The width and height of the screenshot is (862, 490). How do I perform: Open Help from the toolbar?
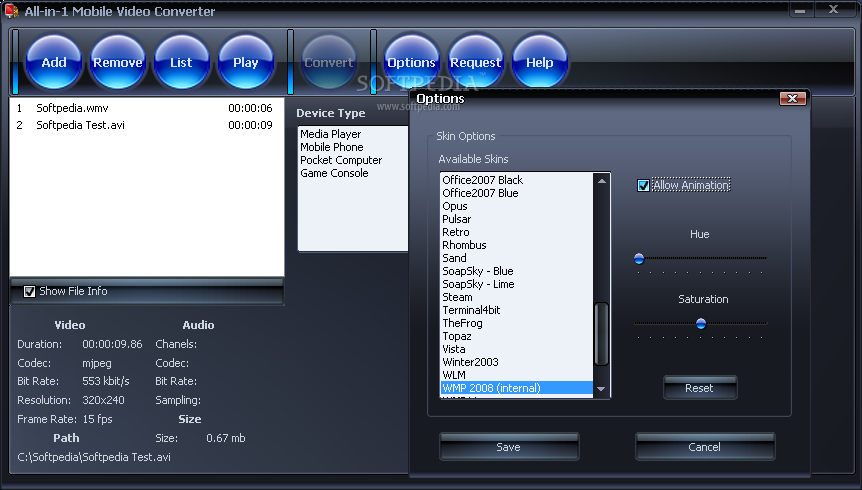click(540, 62)
